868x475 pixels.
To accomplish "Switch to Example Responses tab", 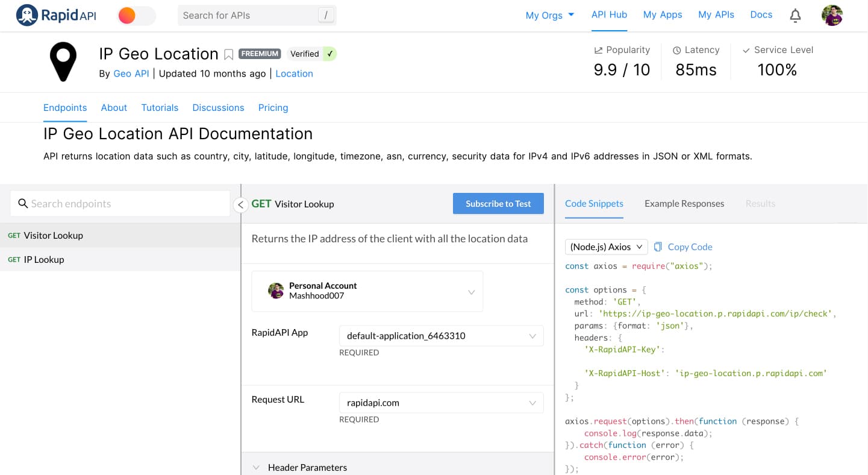I will click(684, 204).
